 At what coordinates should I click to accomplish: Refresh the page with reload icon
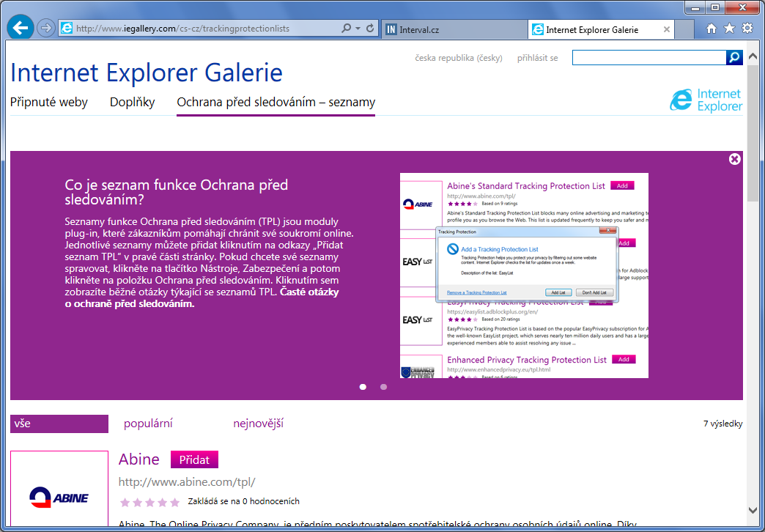[x=370, y=29]
